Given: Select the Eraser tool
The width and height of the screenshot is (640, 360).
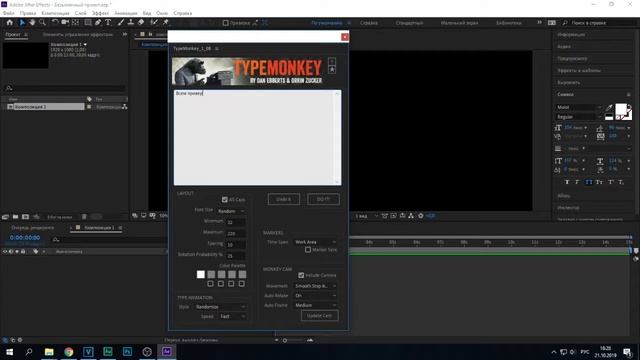Looking at the screenshot, I should tap(141, 22).
